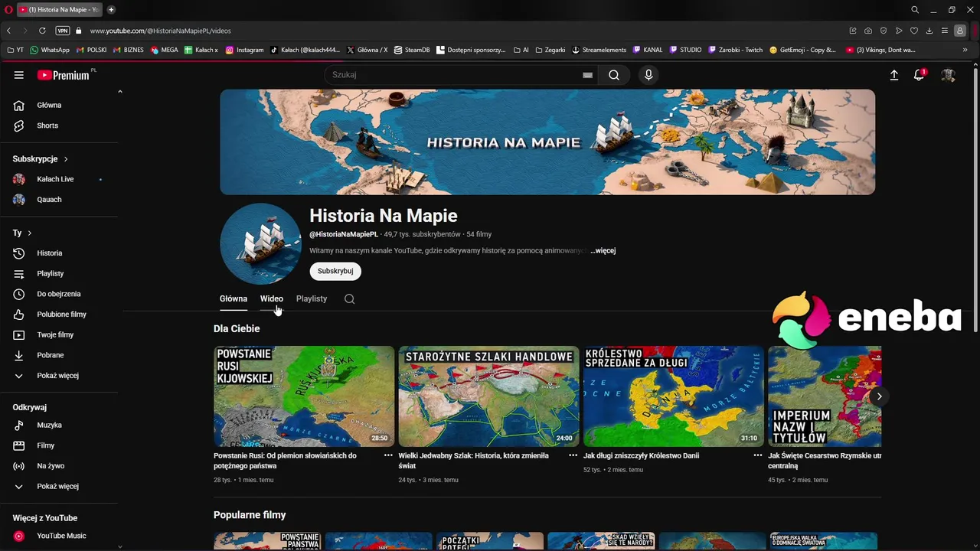The height and width of the screenshot is (551, 980).
Task: Open options for Powstanie Rusi video
Action: pos(388,455)
